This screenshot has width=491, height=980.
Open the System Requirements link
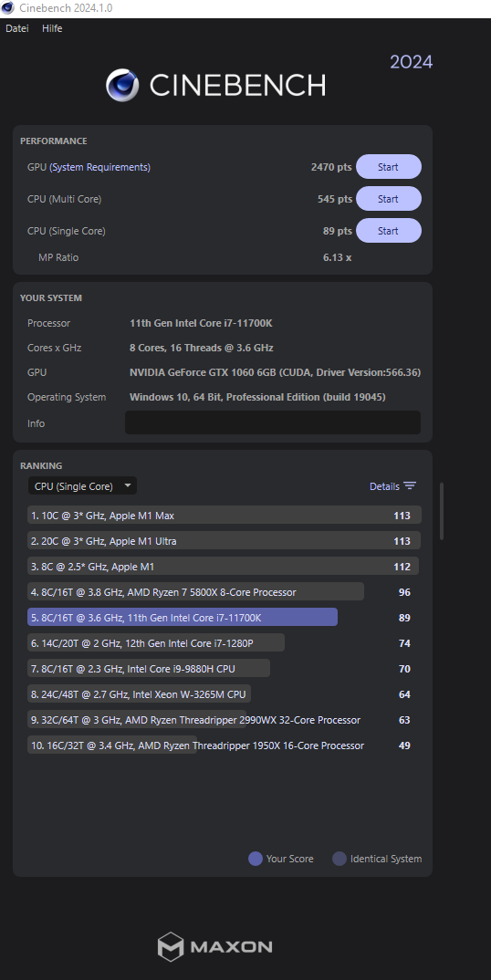pos(100,167)
